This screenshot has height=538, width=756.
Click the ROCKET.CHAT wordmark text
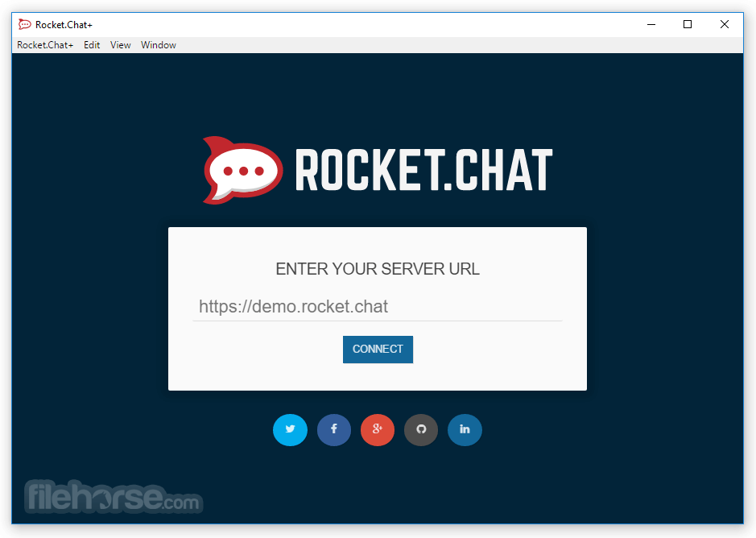pos(423,169)
